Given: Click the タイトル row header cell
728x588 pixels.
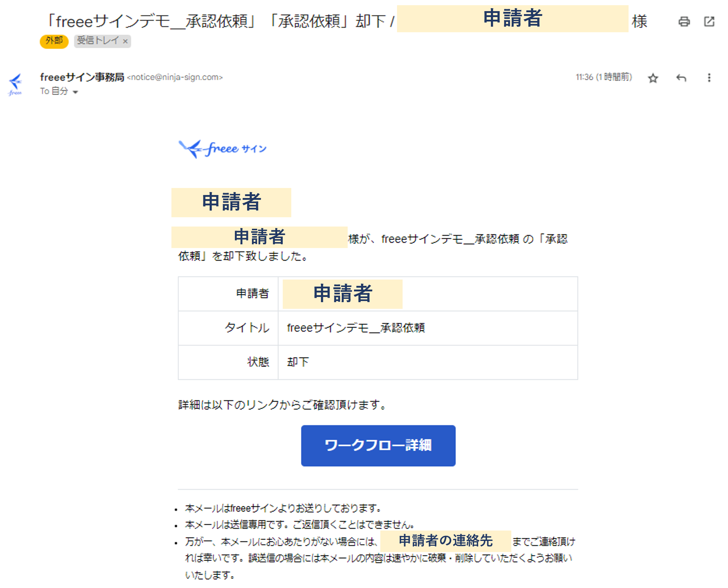Looking at the screenshot, I should pyautogui.click(x=228, y=328).
